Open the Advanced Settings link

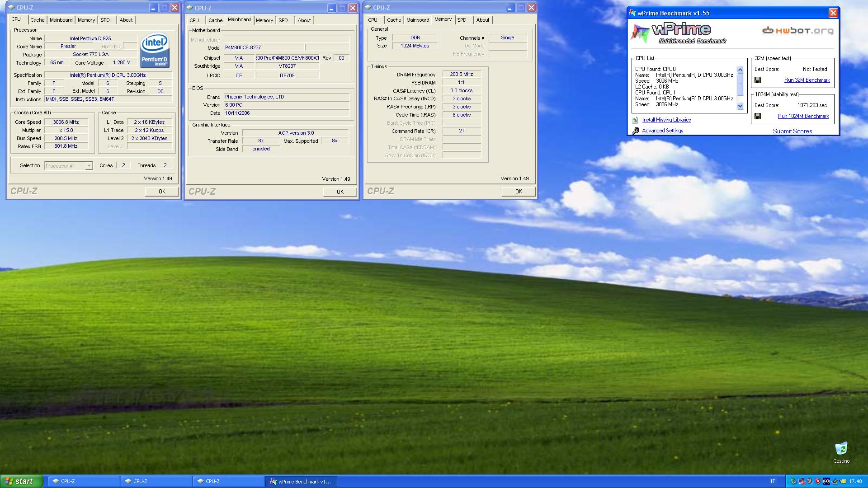click(x=662, y=131)
